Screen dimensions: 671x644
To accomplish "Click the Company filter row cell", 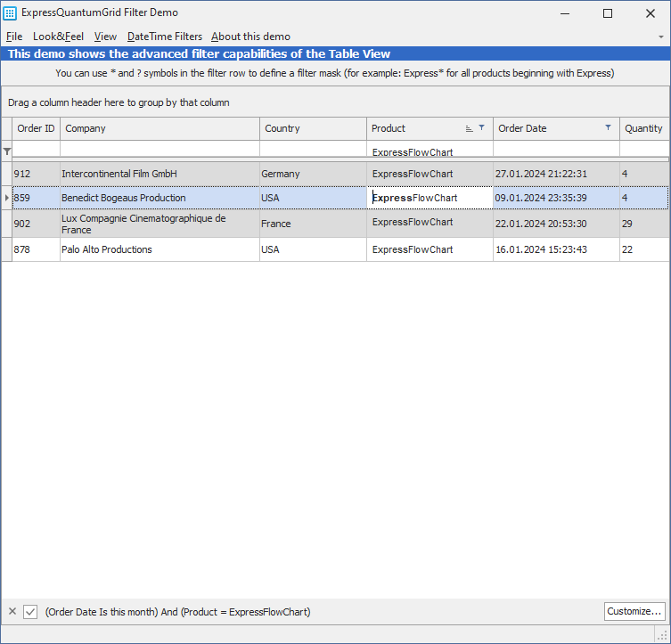I will coord(160,150).
